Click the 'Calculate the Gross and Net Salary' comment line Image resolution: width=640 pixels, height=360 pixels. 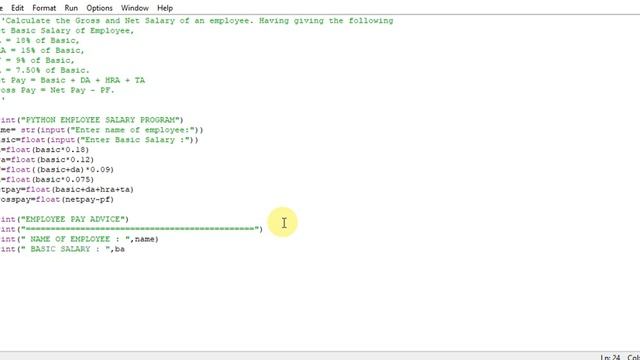197,21
